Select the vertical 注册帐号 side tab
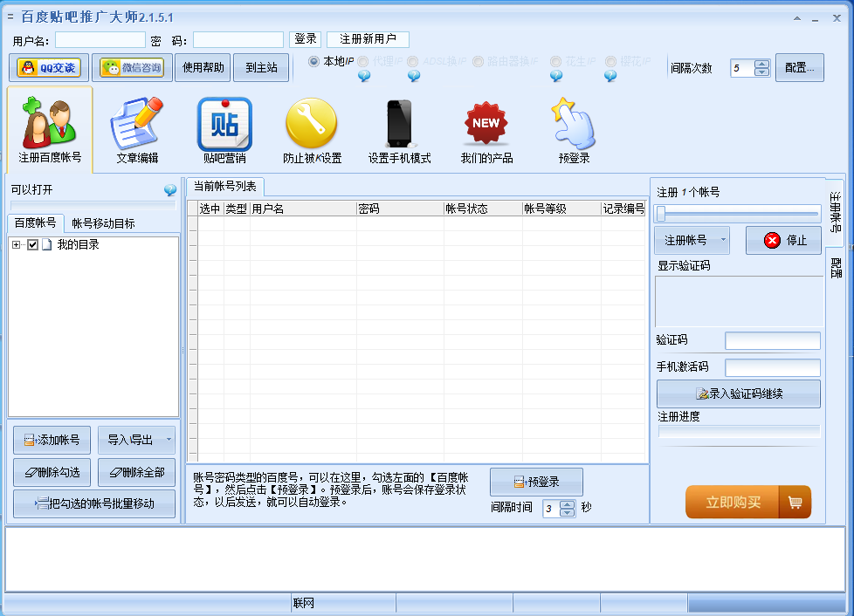This screenshot has height=616, width=854. click(x=835, y=212)
